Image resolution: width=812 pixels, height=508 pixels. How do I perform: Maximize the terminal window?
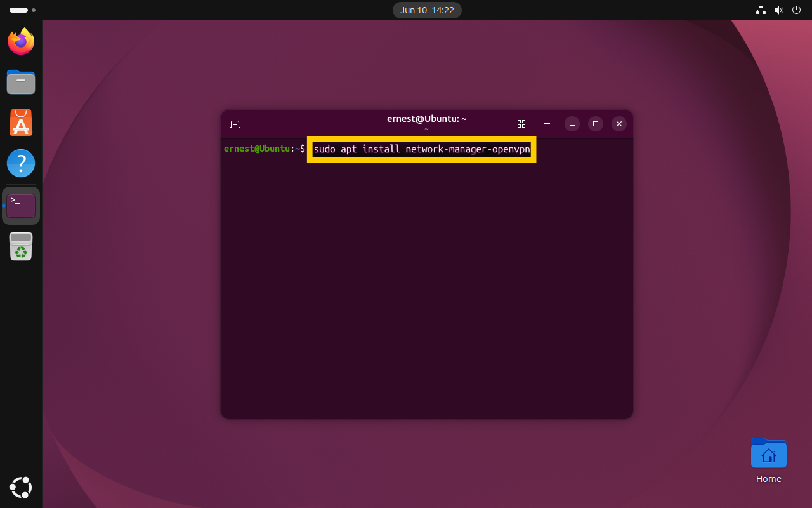click(x=595, y=124)
